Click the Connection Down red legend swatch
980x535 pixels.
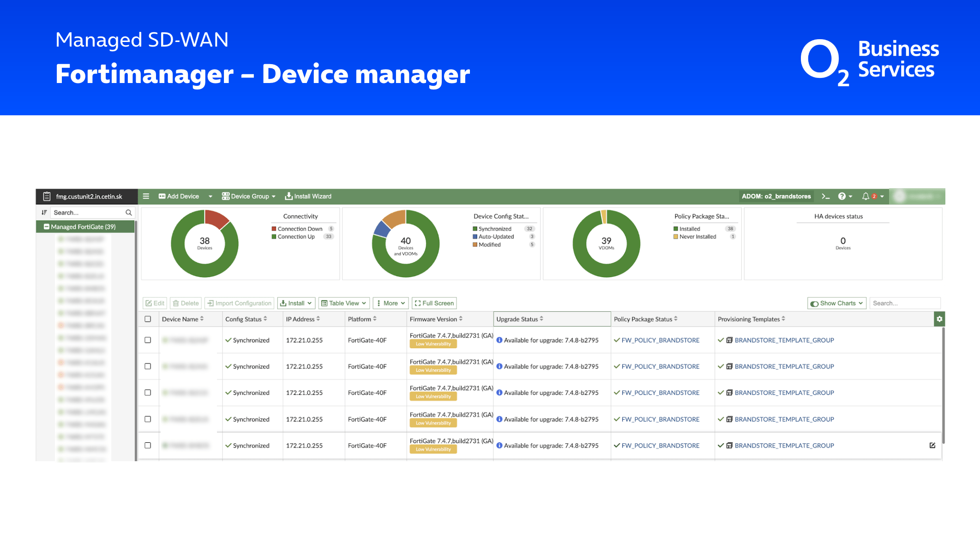pyautogui.click(x=274, y=229)
